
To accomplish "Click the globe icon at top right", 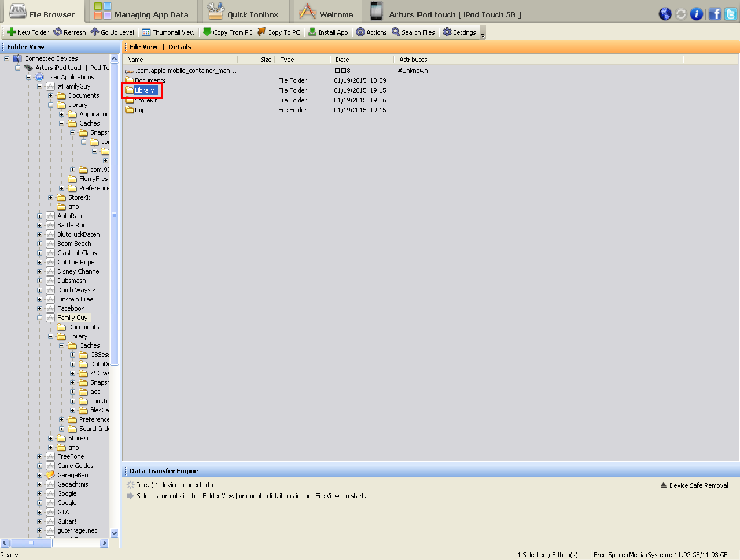I will (x=665, y=14).
